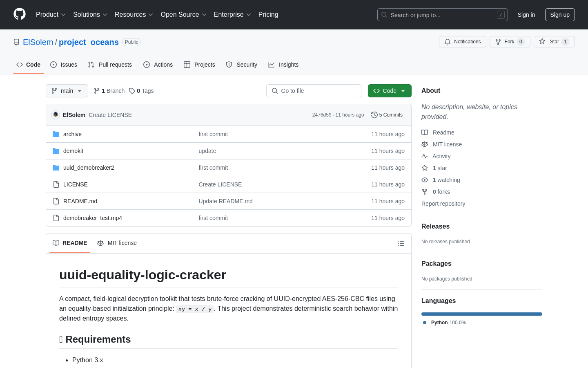Open the ElSolem owner link
The width and height of the screenshot is (588, 368).
38,42
